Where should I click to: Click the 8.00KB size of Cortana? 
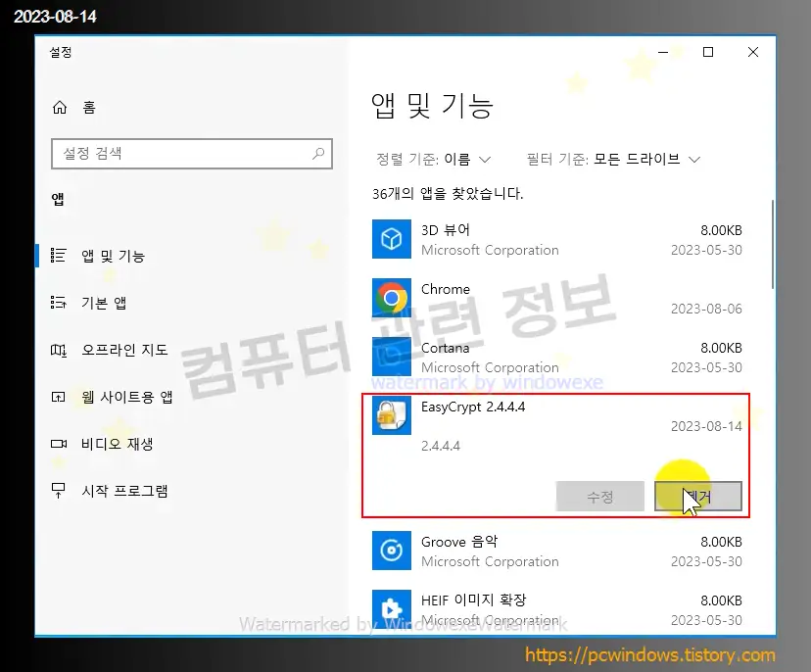721,348
